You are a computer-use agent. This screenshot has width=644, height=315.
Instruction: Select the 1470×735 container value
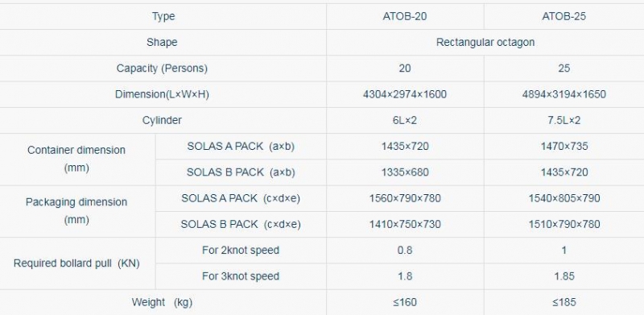pyautogui.click(x=564, y=147)
